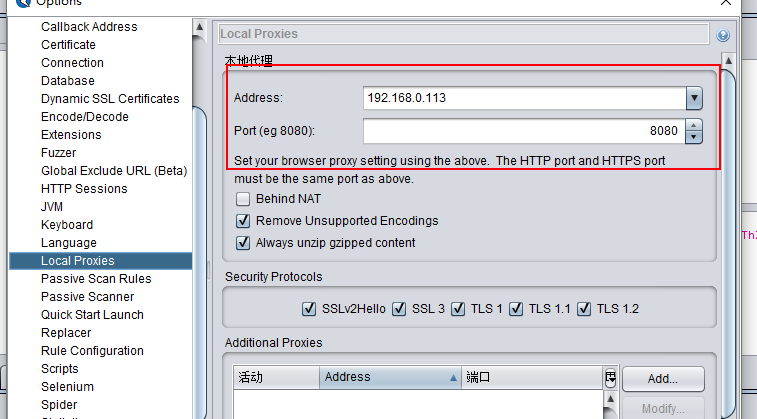Toggle the TLS 1.1 protocol checkbox
Image resolution: width=757 pixels, height=419 pixels.
(516, 308)
